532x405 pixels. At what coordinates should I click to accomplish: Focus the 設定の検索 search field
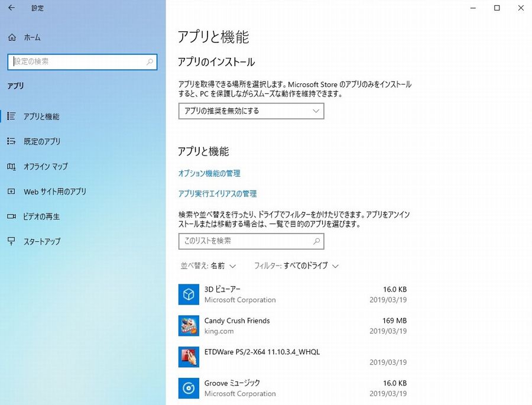coord(82,62)
